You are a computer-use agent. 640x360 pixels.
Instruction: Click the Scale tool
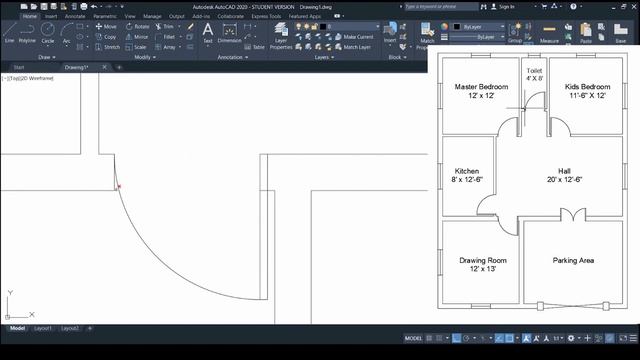tap(136, 47)
